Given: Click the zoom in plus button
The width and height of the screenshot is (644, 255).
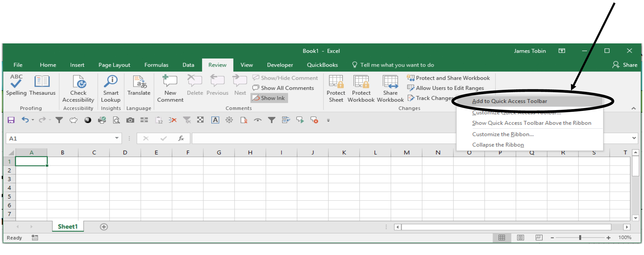Looking at the screenshot, I should (x=608, y=238).
